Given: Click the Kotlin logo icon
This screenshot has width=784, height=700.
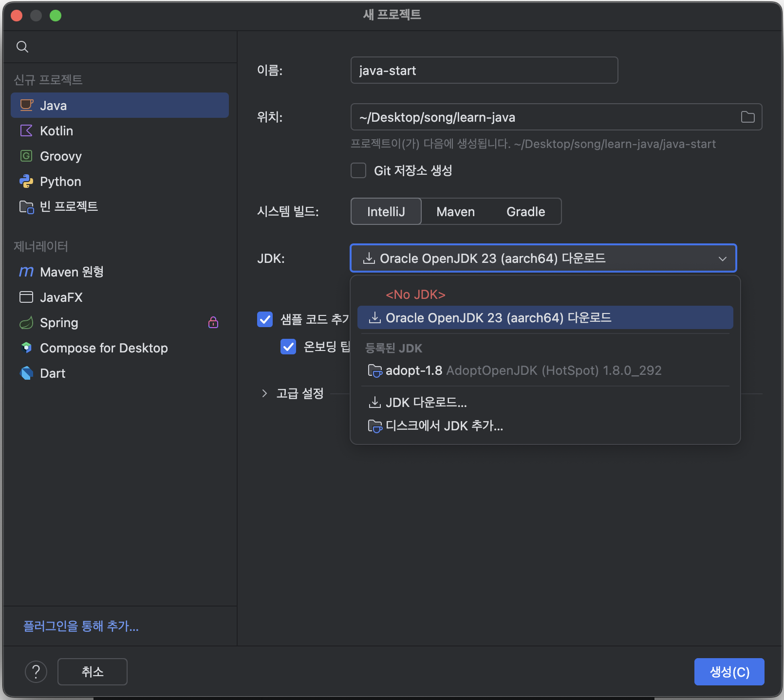Looking at the screenshot, I should click(26, 130).
